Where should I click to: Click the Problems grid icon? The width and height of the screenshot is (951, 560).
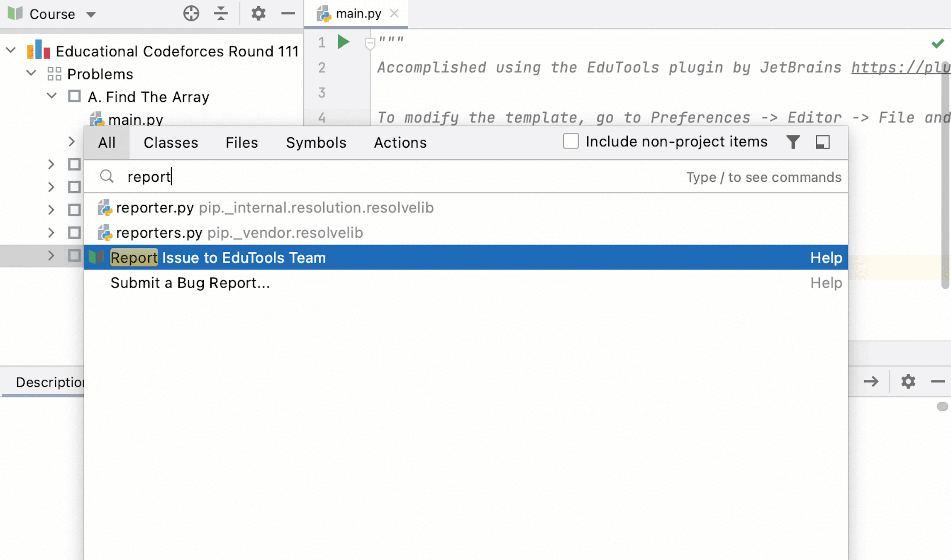pyautogui.click(x=54, y=74)
